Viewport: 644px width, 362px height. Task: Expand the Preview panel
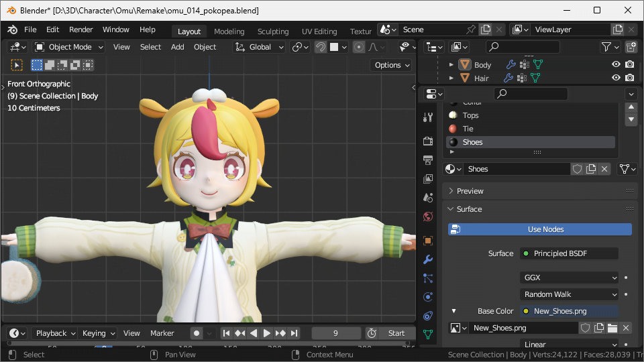(470, 191)
